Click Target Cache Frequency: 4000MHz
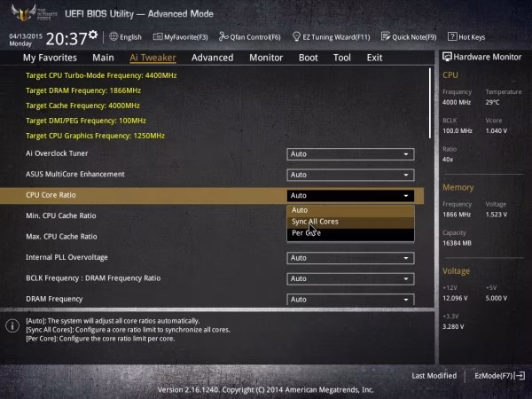The width and height of the screenshot is (532, 399). tap(82, 106)
